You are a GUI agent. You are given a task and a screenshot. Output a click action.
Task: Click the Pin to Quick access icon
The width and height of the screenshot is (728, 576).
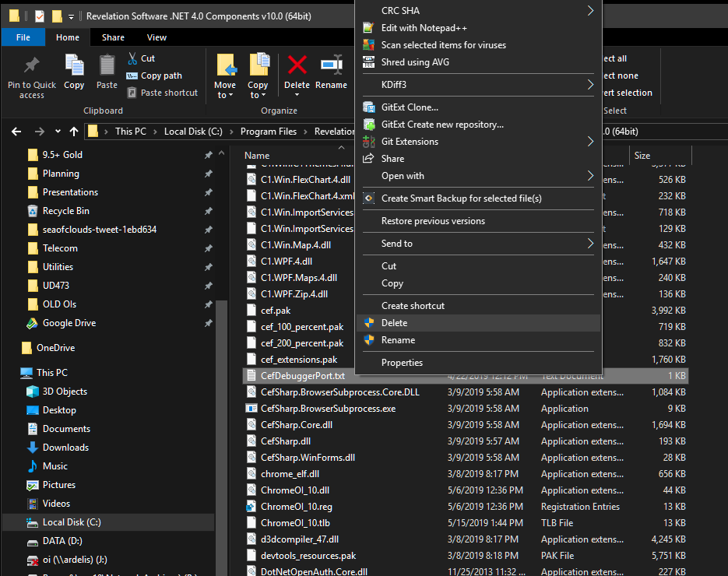pyautogui.click(x=32, y=65)
